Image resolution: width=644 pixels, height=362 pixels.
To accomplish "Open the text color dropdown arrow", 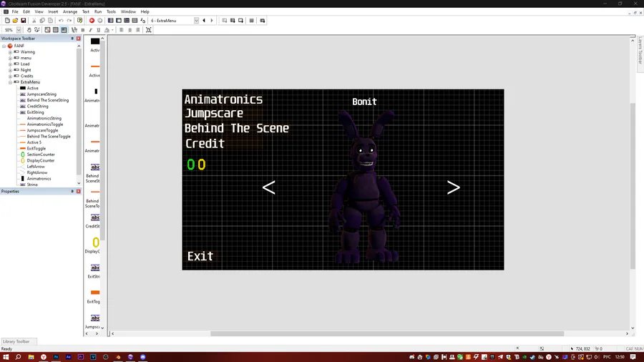I will point(112,30).
